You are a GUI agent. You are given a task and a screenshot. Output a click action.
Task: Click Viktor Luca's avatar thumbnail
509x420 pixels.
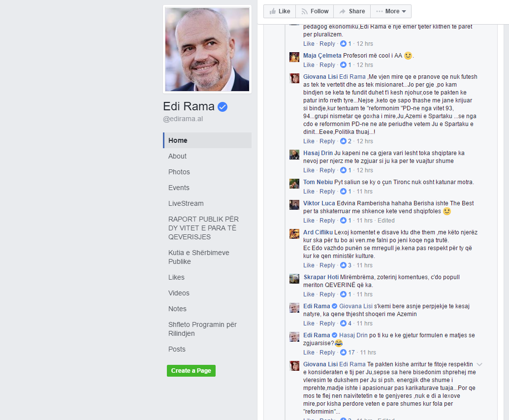click(x=294, y=205)
